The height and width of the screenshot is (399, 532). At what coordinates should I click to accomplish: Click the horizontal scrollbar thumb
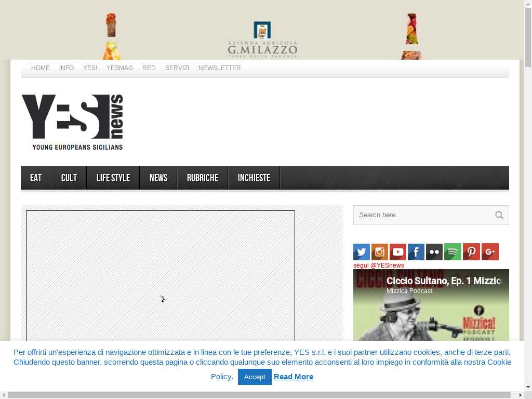coord(259,395)
